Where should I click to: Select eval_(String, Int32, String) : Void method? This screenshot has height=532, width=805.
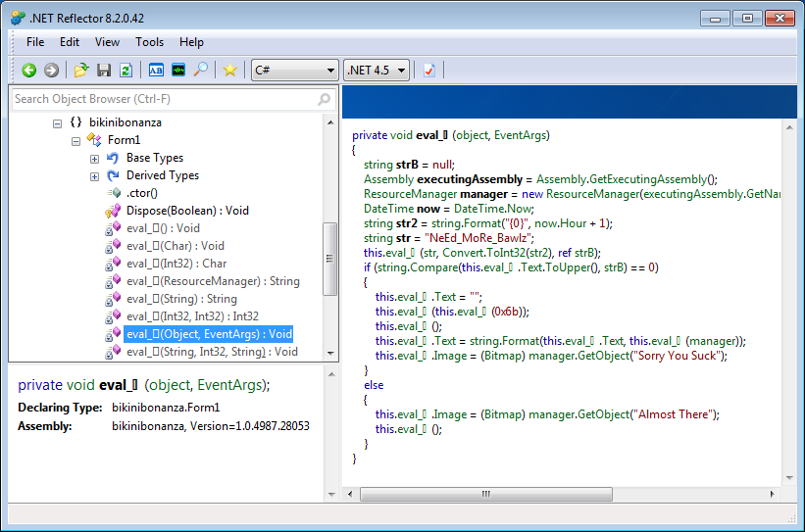pyautogui.click(x=212, y=352)
